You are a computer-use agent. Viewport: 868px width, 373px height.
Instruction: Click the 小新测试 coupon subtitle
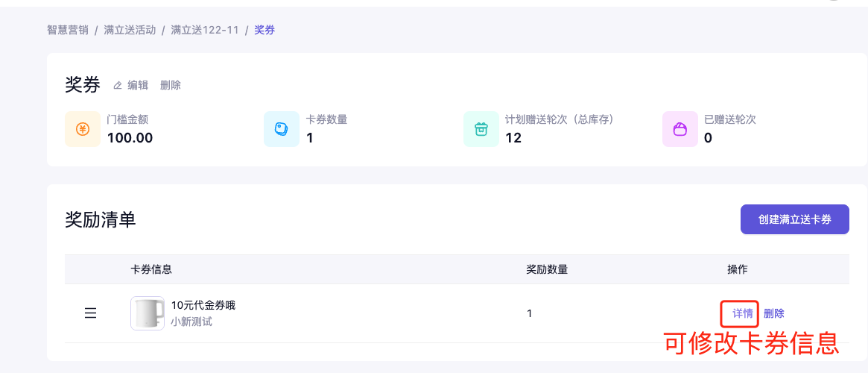(191, 322)
